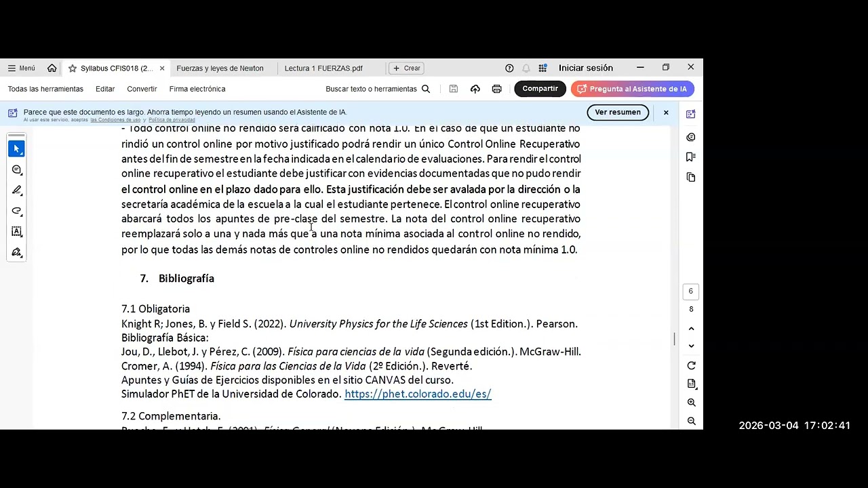
Task: Click the Compartir button
Action: point(540,89)
